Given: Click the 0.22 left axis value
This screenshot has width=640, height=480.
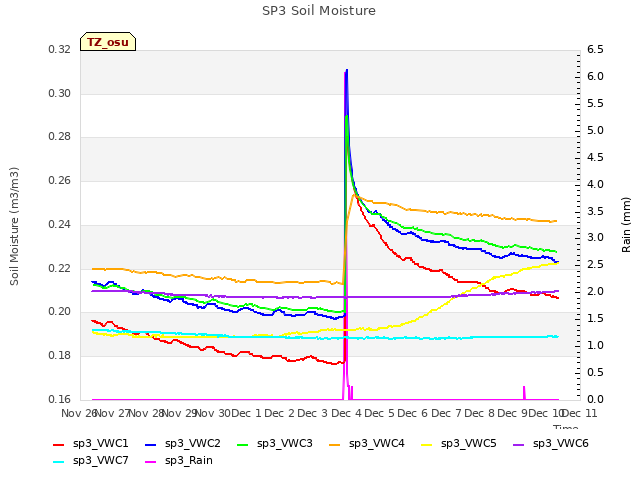Looking at the screenshot, I should pyautogui.click(x=60, y=269).
